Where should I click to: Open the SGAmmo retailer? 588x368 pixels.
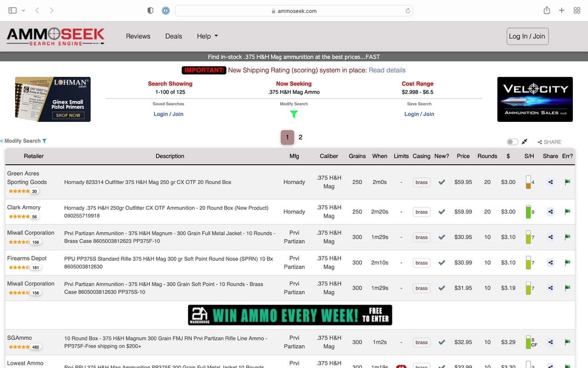[19, 338]
